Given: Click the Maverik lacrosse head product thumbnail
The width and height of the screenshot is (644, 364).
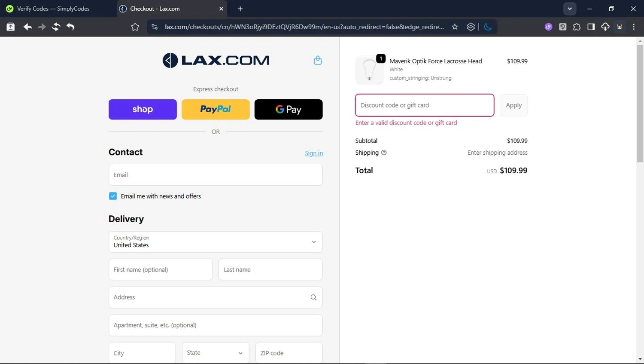Looking at the screenshot, I should point(369,70).
